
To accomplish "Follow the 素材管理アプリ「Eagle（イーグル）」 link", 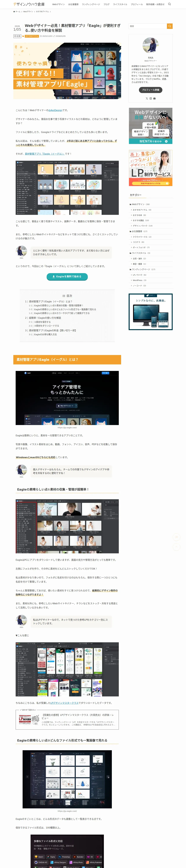I will [45, 154].
